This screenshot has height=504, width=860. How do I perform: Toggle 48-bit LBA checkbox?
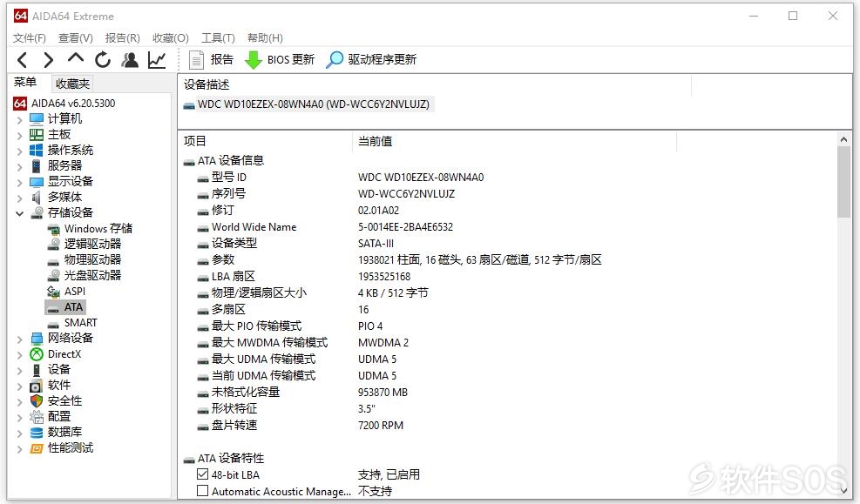click(x=202, y=474)
